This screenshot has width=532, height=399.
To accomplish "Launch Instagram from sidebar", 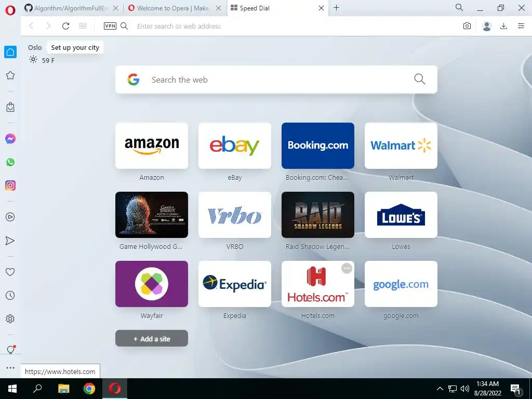I will [x=10, y=185].
